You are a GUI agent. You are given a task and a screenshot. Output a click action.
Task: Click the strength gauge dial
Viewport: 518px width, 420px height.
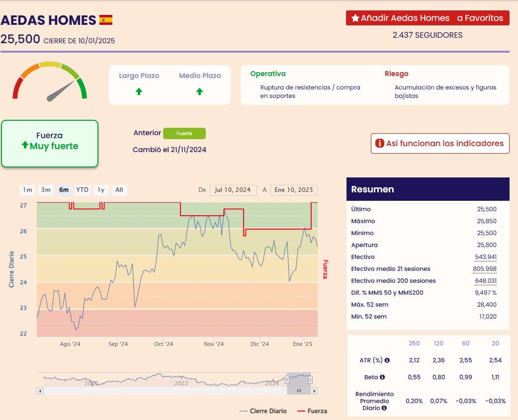[x=50, y=81]
